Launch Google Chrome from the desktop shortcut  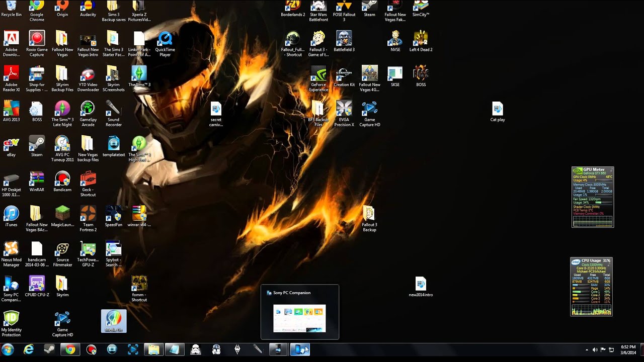point(37,10)
